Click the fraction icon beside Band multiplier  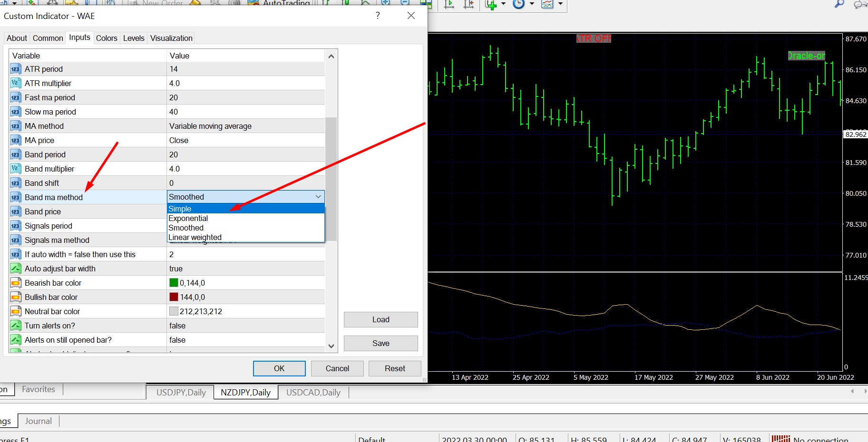[x=16, y=169]
